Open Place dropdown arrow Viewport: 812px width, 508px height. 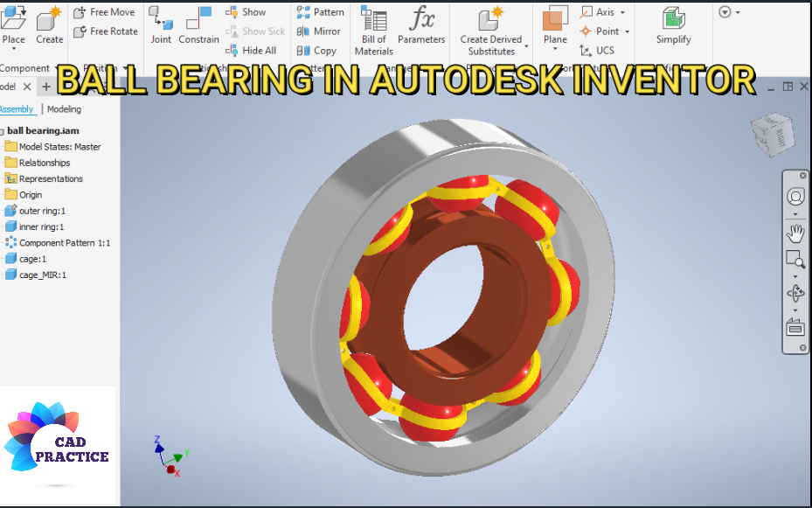pyautogui.click(x=14, y=49)
